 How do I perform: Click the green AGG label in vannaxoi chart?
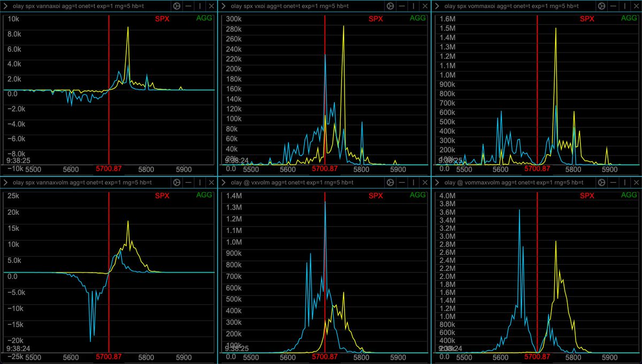204,18
